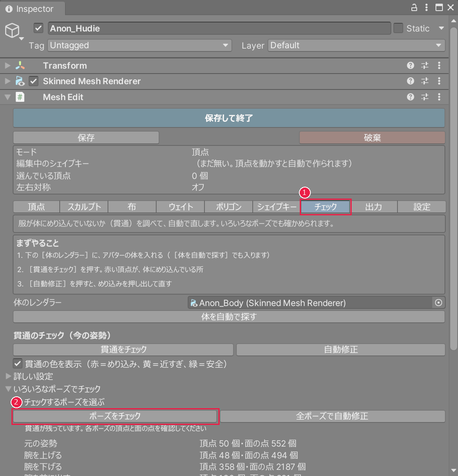Maximize the Inspector window
The height and width of the screenshot is (476, 458).
439,8
